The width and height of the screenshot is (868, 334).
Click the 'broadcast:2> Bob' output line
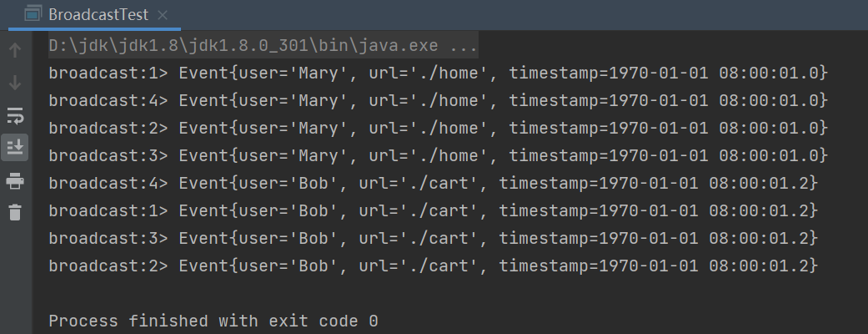tap(434, 266)
